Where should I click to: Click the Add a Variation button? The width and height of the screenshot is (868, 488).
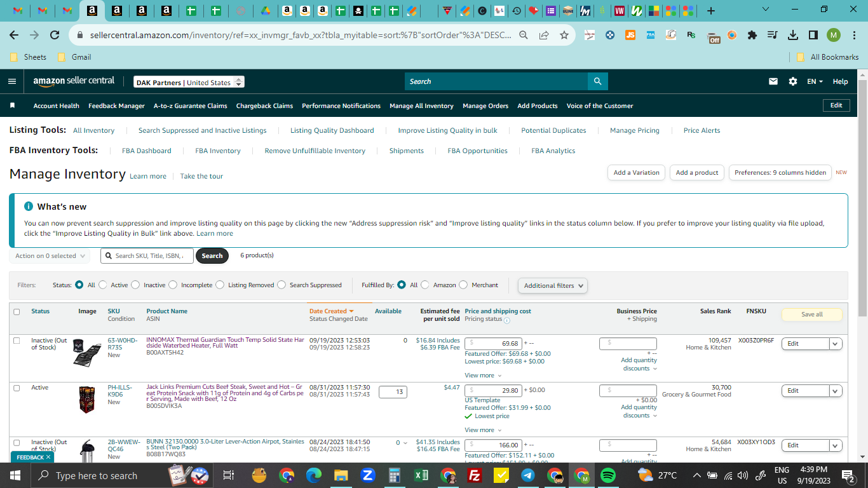637,172
